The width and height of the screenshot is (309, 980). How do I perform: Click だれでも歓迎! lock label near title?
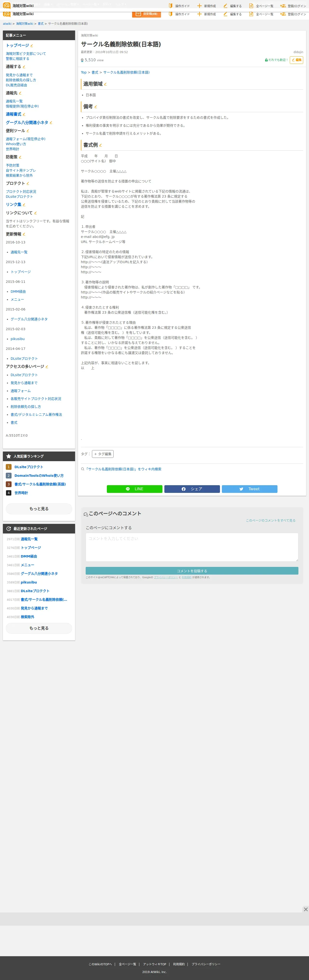(x=276, y=60)
